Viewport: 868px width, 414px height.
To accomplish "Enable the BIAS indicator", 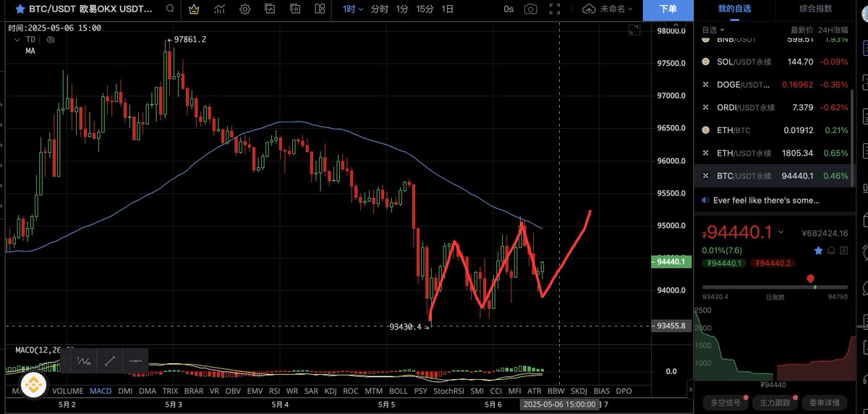I will coord(600,391).
